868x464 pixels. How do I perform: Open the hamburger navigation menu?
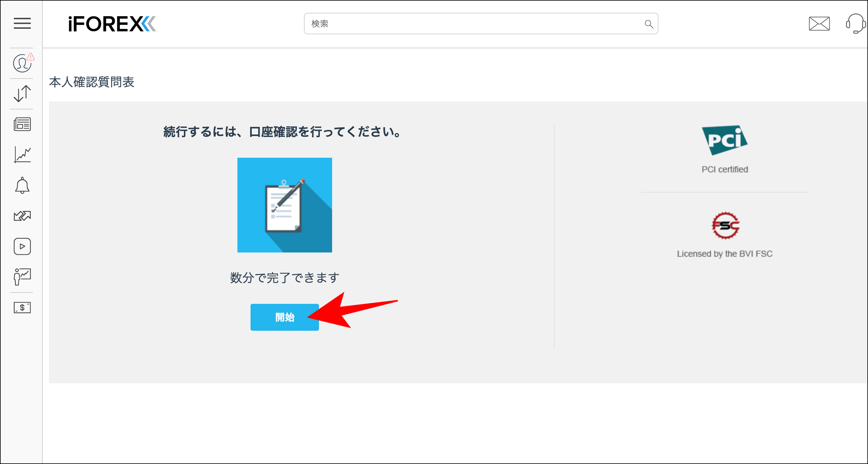click(x=22, y=24)
